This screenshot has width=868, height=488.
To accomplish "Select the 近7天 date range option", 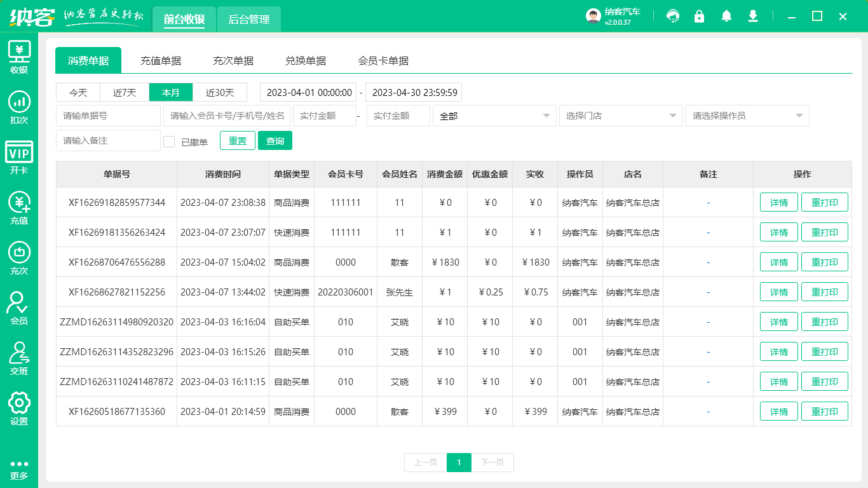I will 125,92.
